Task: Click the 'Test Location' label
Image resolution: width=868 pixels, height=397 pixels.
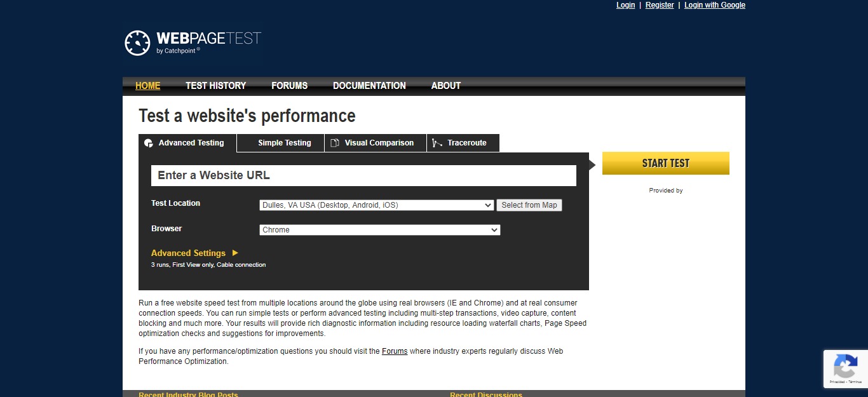Action: [175, 203]
